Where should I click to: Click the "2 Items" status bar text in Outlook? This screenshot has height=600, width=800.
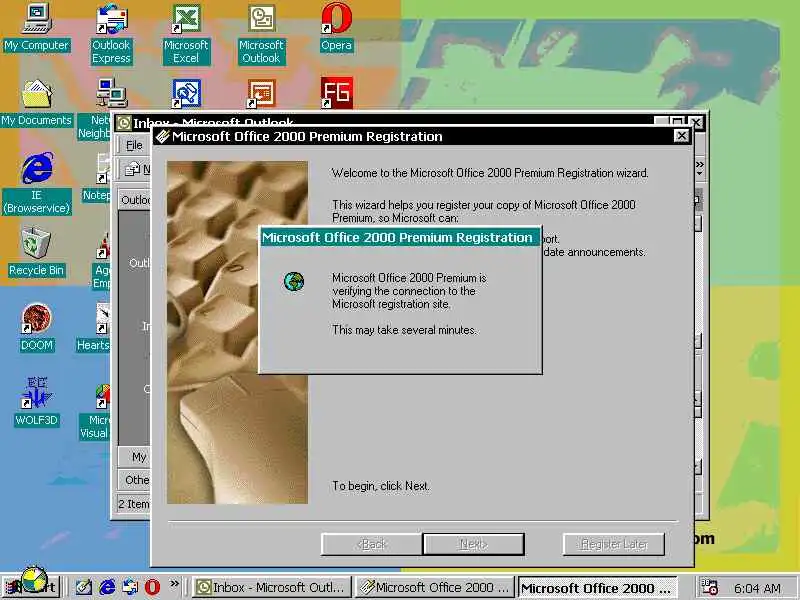(133, 505)
